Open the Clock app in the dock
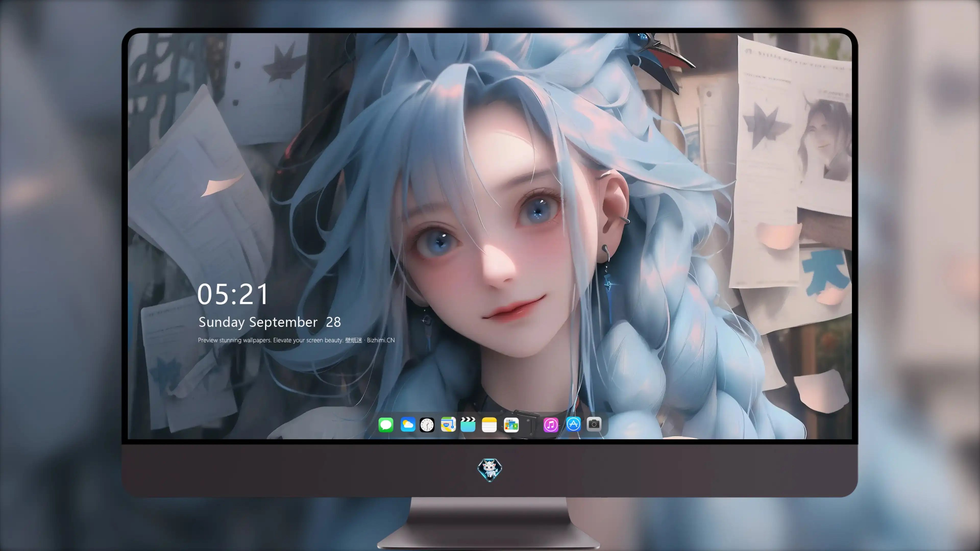The image size is (980, 551). pos(427,425)
